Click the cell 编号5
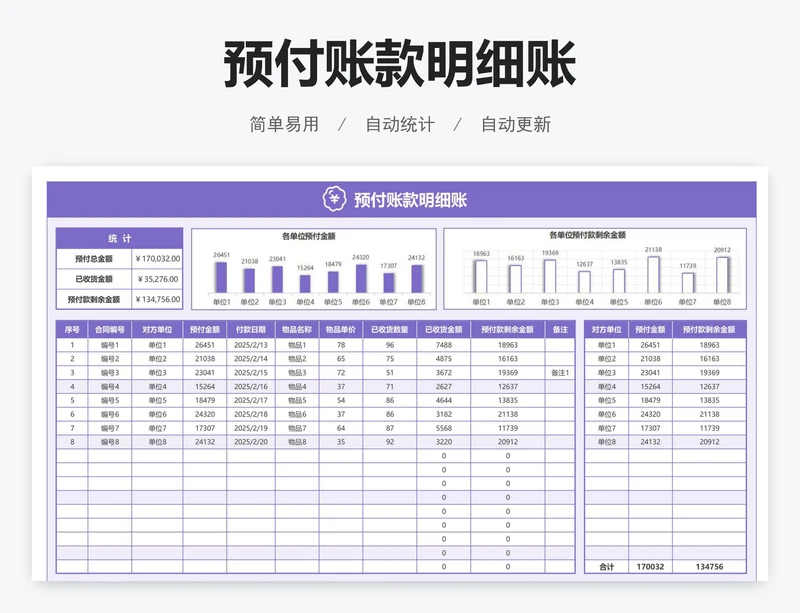The height and width of the screenshot is (613, 800). [110, 401]
